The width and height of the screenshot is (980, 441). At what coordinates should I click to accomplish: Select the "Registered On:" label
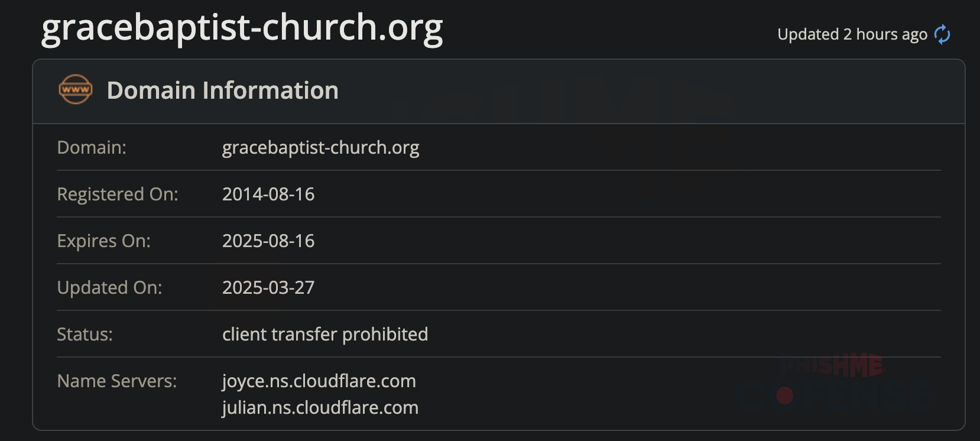pyautogui.click(x=117, y=194)
